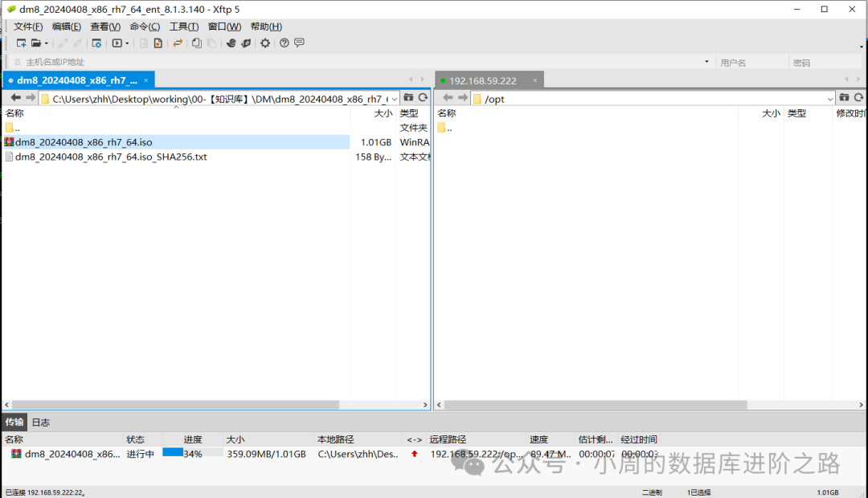
Task: Click the New Session toolbar icon
Action: point(21,43)
